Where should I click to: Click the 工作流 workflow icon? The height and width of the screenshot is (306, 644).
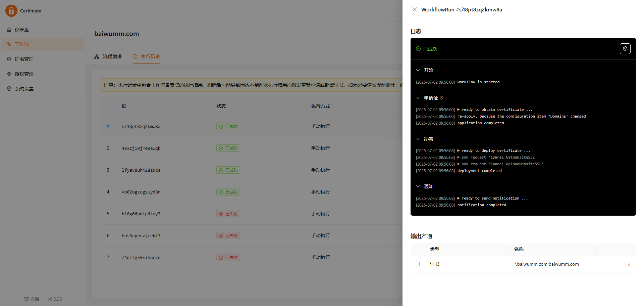pyautogui.click(x=9, y=44)
